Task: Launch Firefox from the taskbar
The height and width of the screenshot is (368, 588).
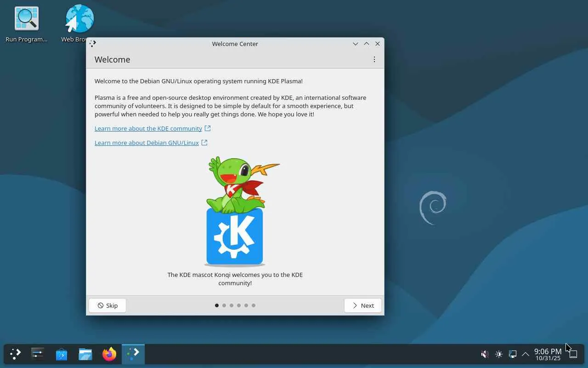Action: click(x=109, y=354)
